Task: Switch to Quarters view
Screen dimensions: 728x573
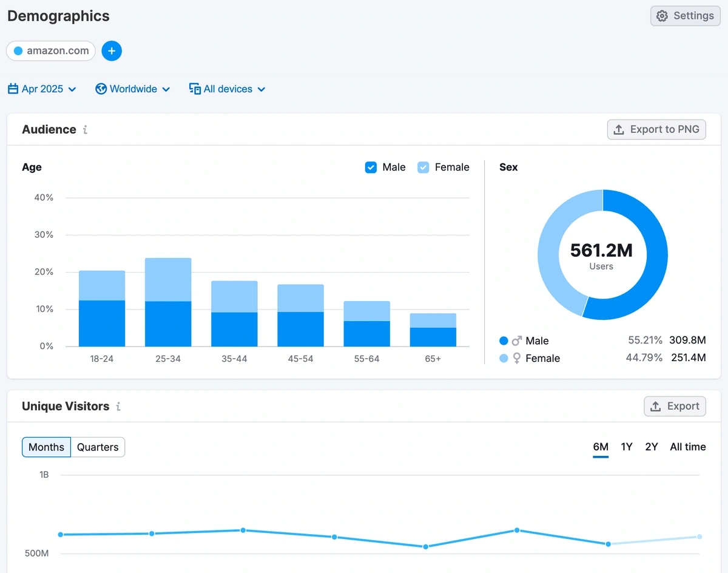Action: pyautogui.click(x=98, y=447)
